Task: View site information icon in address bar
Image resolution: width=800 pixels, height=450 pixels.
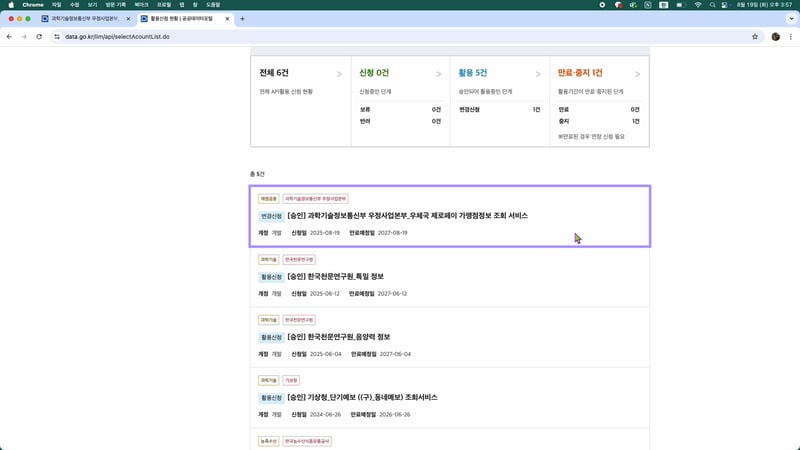Action: (57, 37)
